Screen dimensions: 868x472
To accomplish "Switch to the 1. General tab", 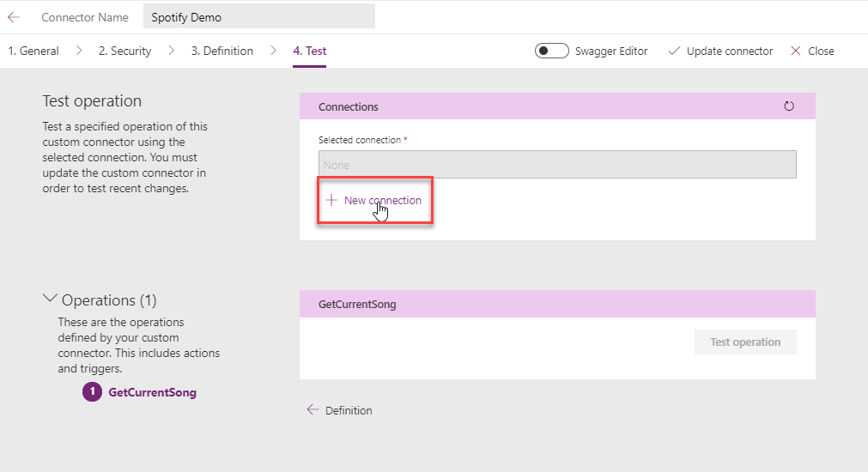I will pyautogui.click(x=33, y=51).
